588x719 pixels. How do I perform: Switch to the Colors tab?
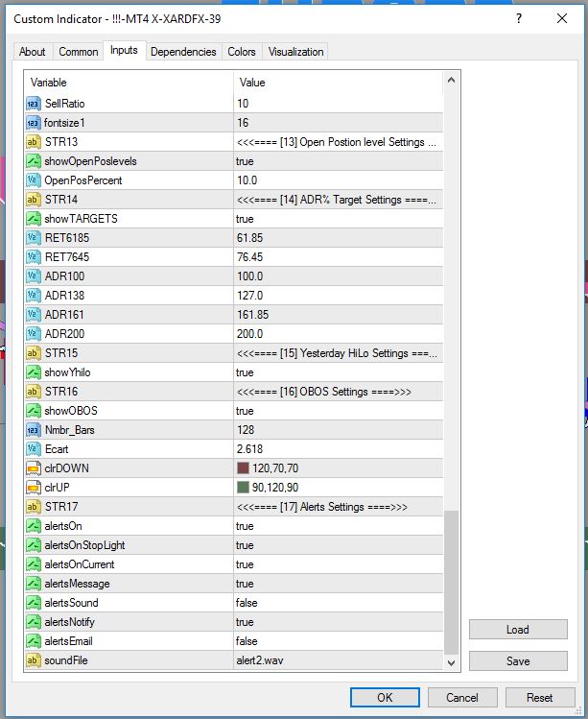click(242, 52)
